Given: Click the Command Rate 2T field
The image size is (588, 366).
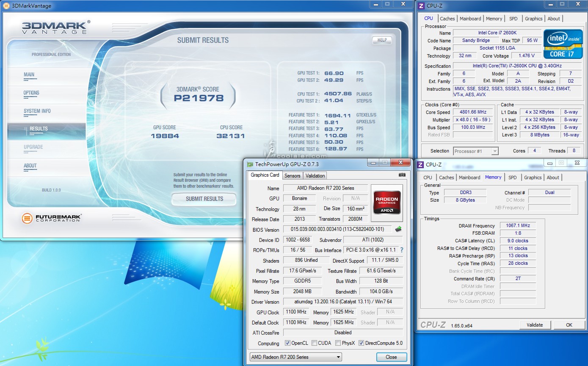Looking at the screenshot, I should pos(518,279).
